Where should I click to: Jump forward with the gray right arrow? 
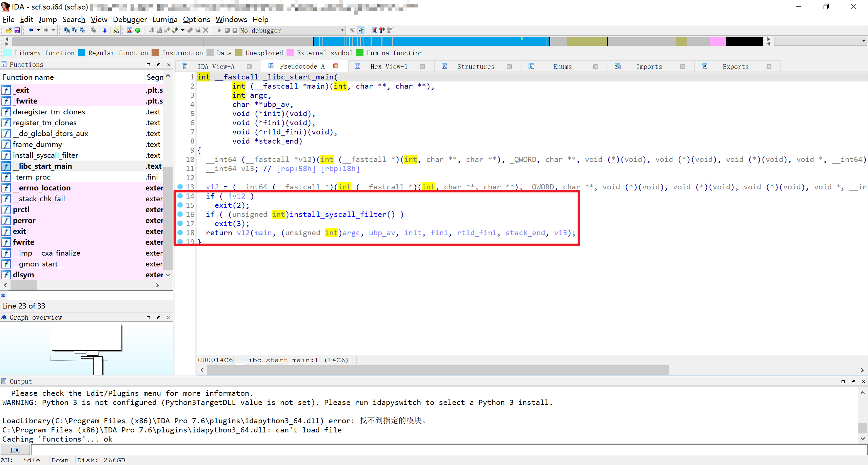tap(46, 30)
